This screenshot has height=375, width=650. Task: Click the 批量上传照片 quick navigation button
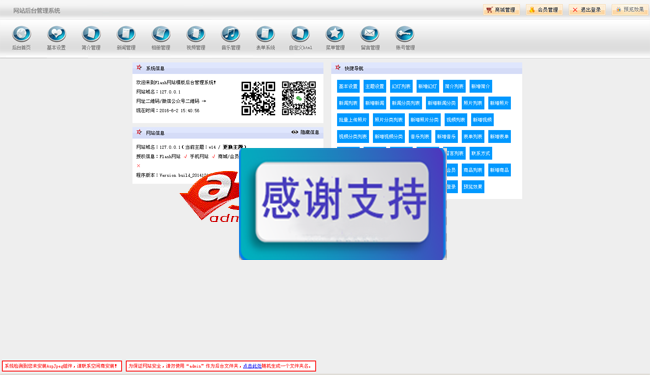click(x=353, y=120)
